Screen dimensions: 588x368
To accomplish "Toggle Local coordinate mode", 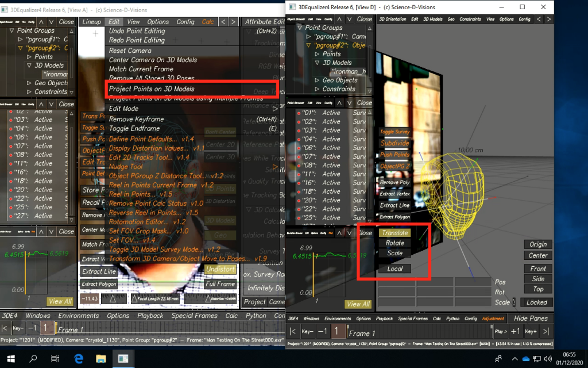I will [394, 269].
